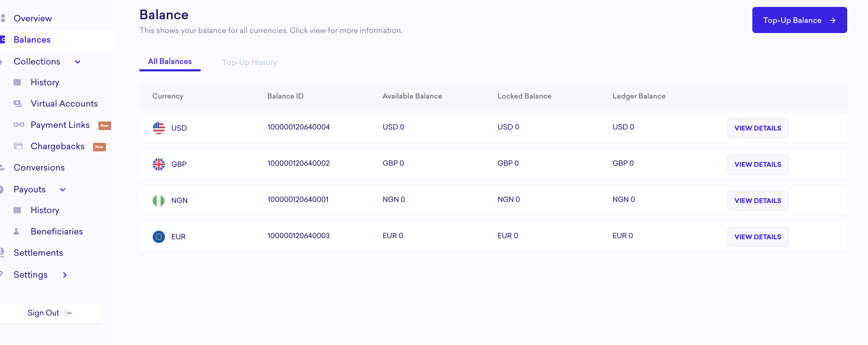Click the USD flag icon
The height and width of the screenshot is (345, 868).
[x=159, y=128]
